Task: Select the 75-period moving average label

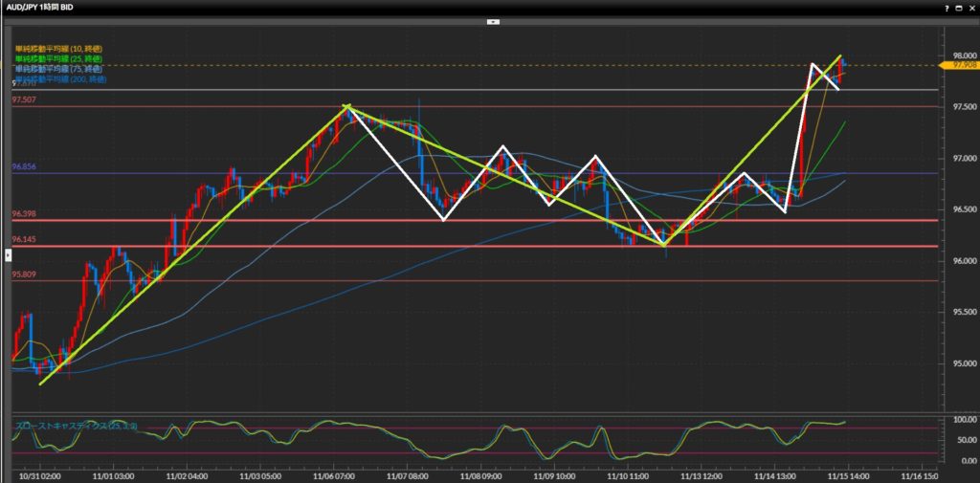Action: tap(59, 69)
